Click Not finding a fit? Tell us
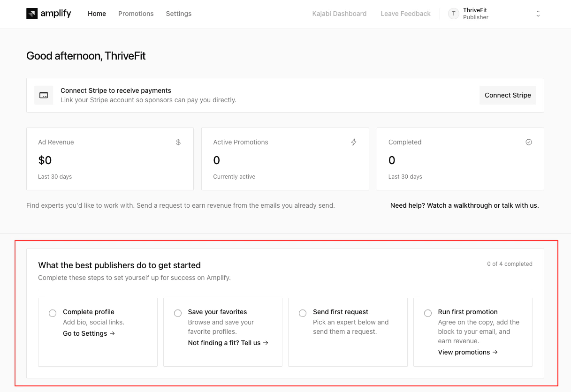571x392 pixels. (x=228, y=343)
